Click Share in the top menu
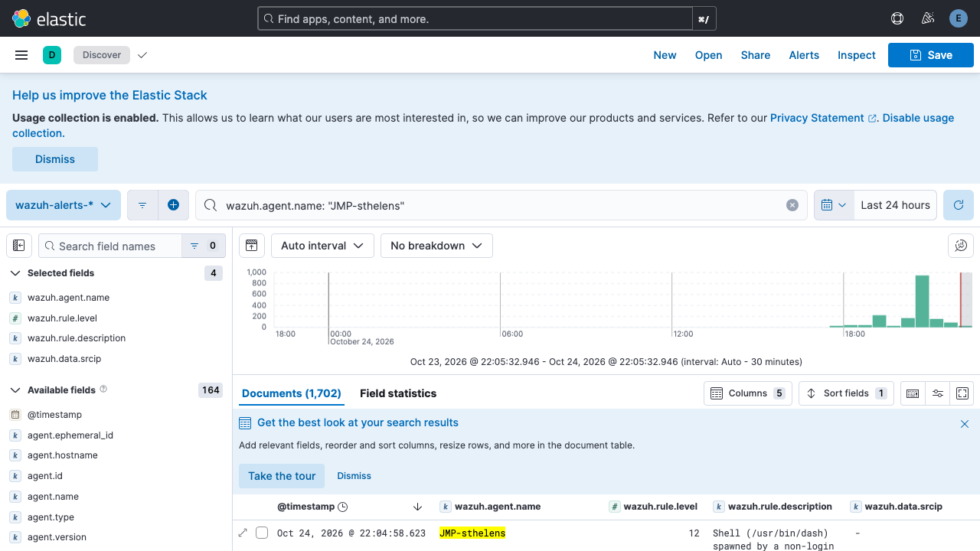The image size is (980, 551). [x=756, y=55]
